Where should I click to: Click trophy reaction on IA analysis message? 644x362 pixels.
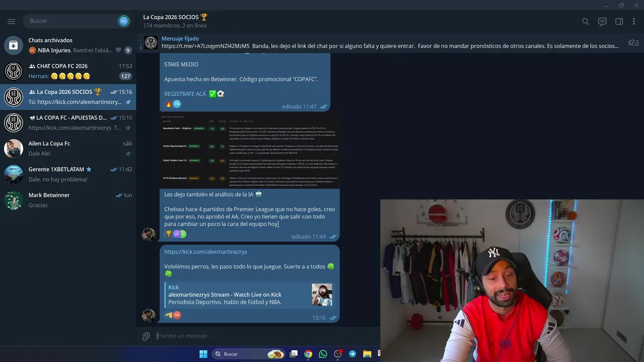point(169,234)
